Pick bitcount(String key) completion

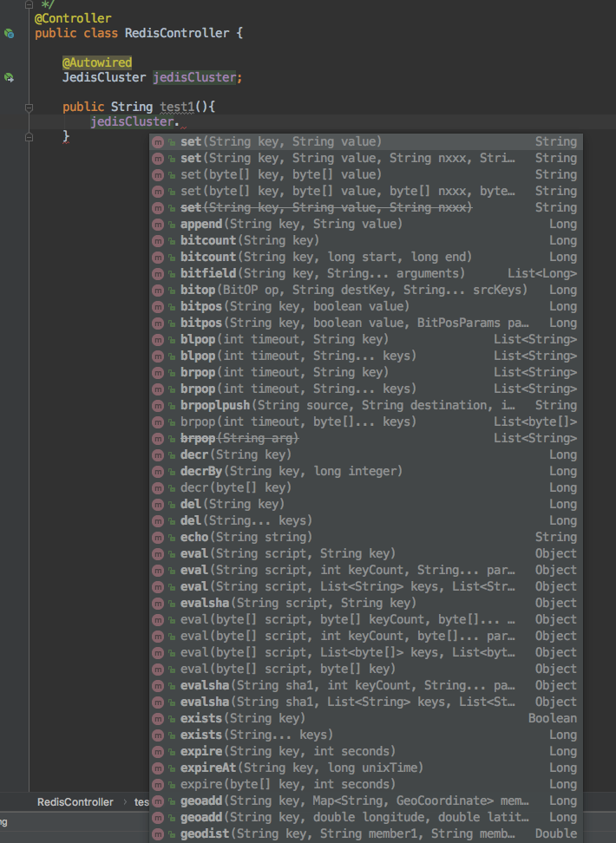(x=366, y=241)
